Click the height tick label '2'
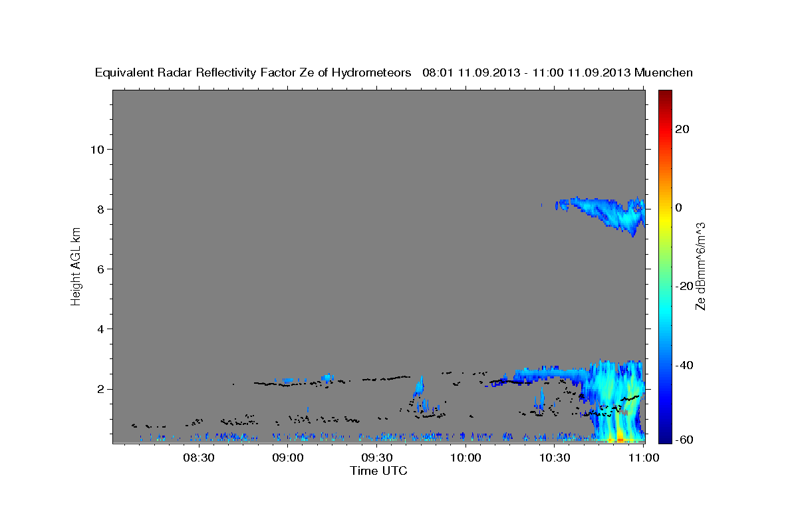Viewport: 798px width, 532px height. [100, 389]
